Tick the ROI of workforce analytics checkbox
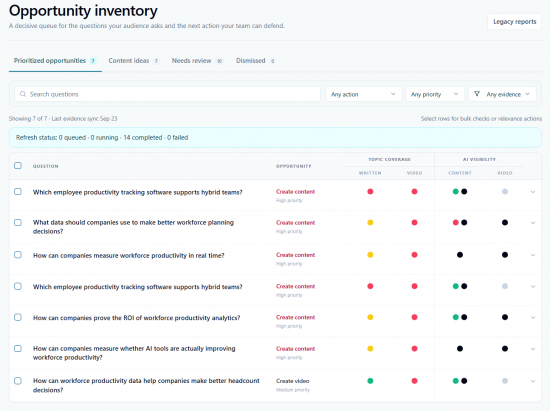The width and height of the screenshot is (550, 411). [x=18, y=317]
